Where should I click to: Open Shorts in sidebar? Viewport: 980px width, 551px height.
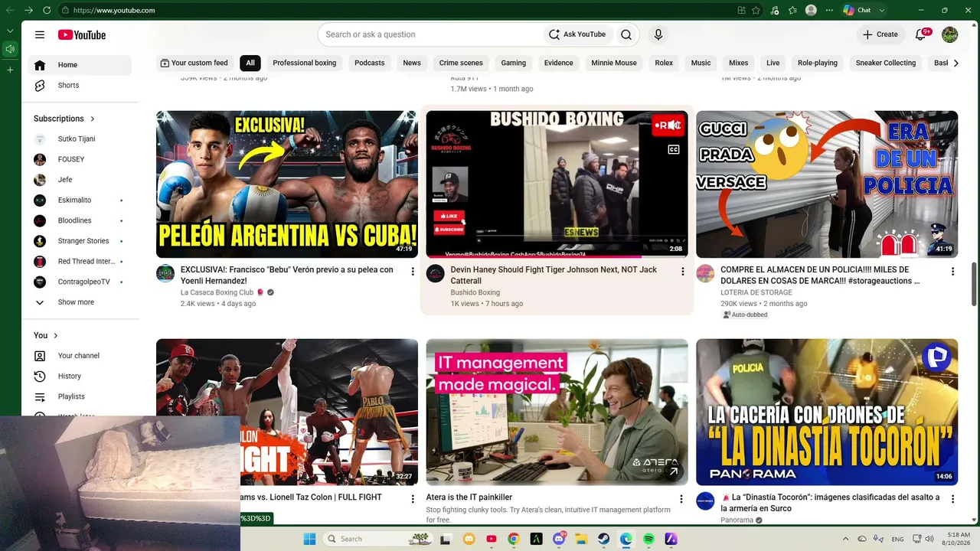click(x=80, y=86)
